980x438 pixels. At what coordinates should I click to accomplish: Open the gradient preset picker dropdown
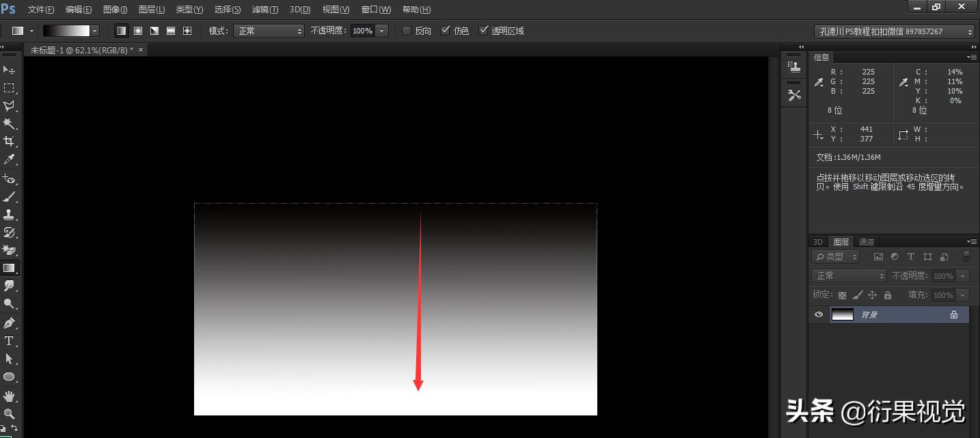pyautogui.click(x=94, y=30)
